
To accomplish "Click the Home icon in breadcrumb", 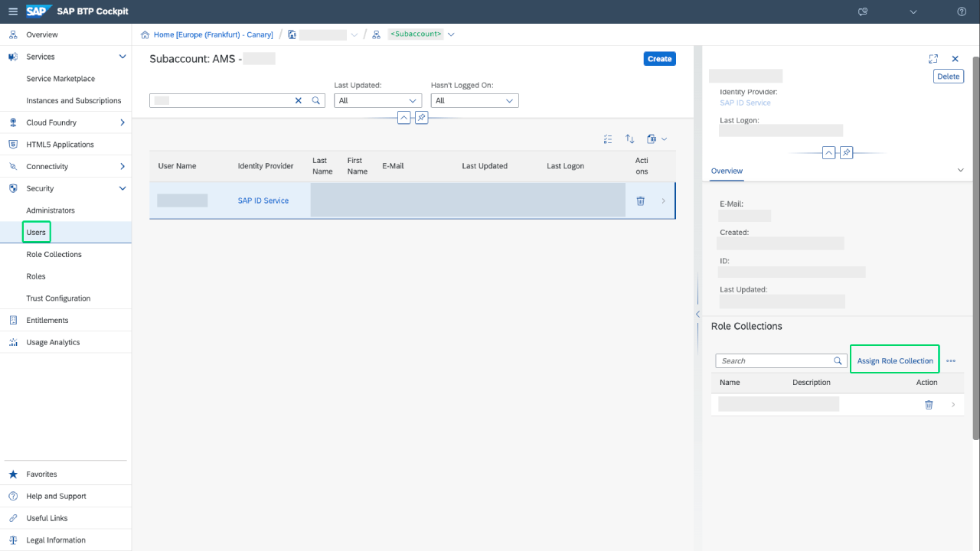I will click(145, 34).
